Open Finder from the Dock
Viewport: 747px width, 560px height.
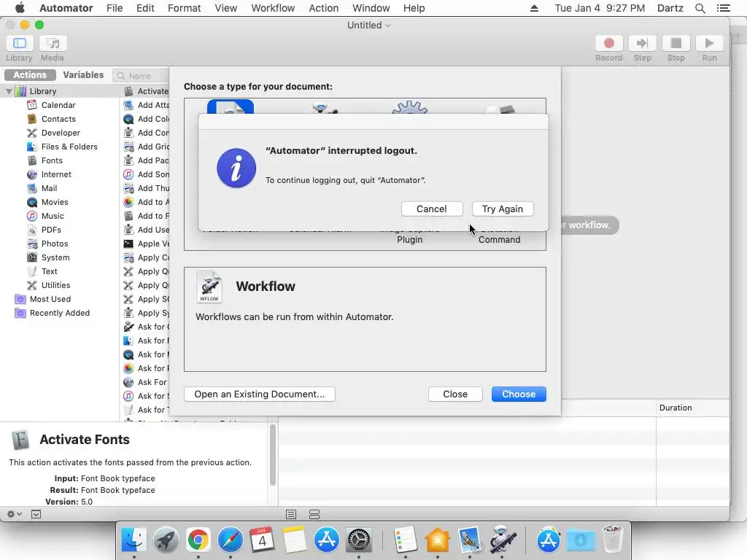pyautogui.click(x=134, y=540)
